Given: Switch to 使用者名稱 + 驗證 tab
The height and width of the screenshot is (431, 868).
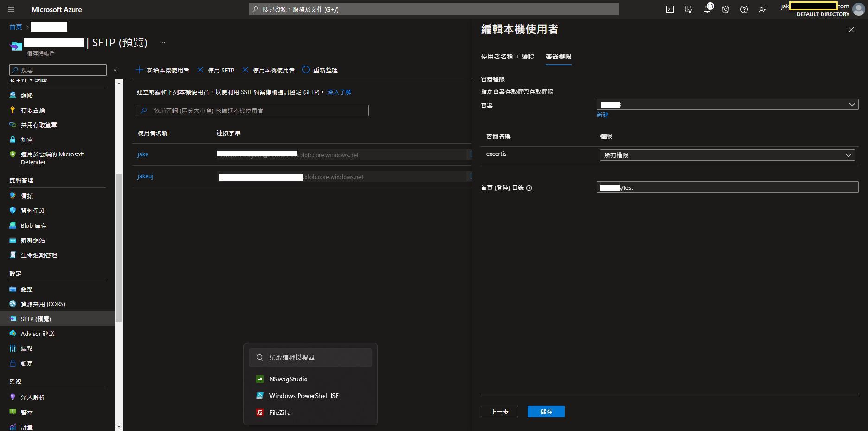Looking at the screenshot, I should tap(507, 57).
